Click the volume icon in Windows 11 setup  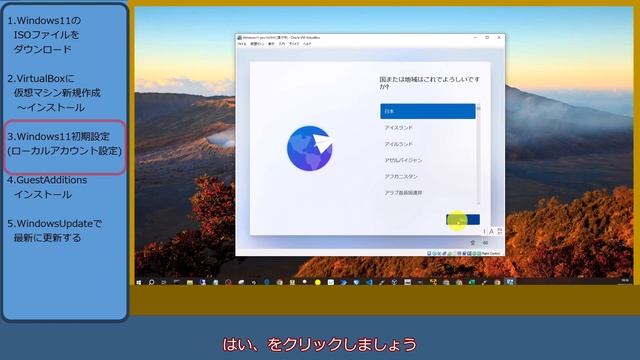pyautogui.click(x=485, y=243)
